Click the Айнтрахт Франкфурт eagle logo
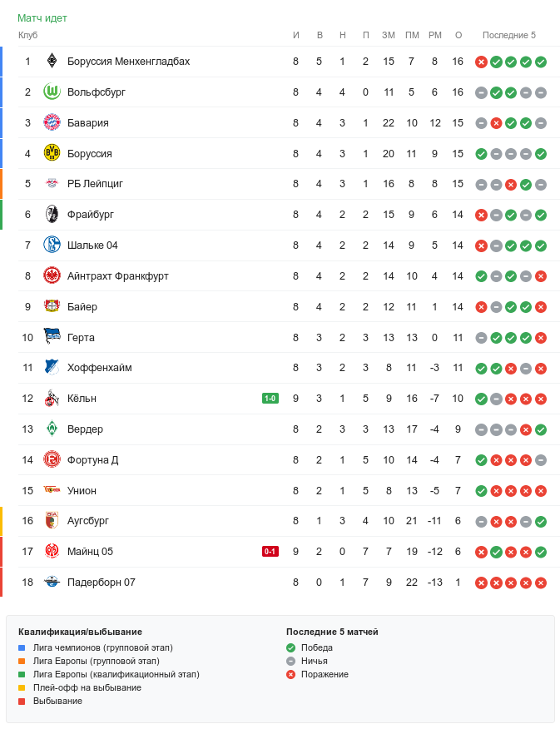 [52, 275]
